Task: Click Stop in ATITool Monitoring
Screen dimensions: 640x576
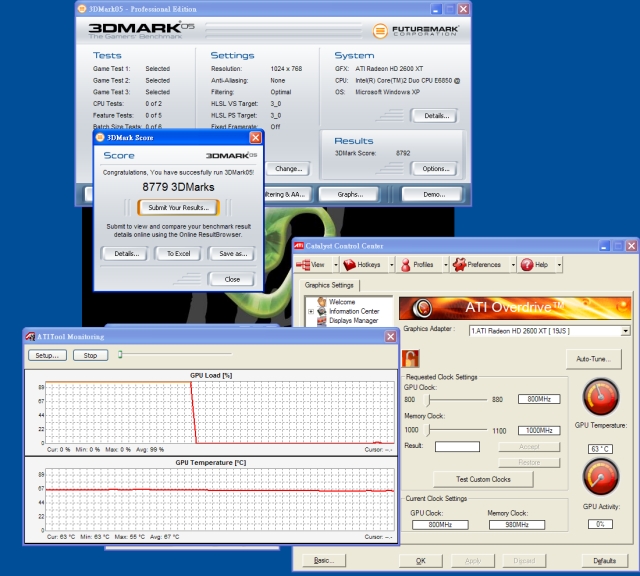Action: 91,355
